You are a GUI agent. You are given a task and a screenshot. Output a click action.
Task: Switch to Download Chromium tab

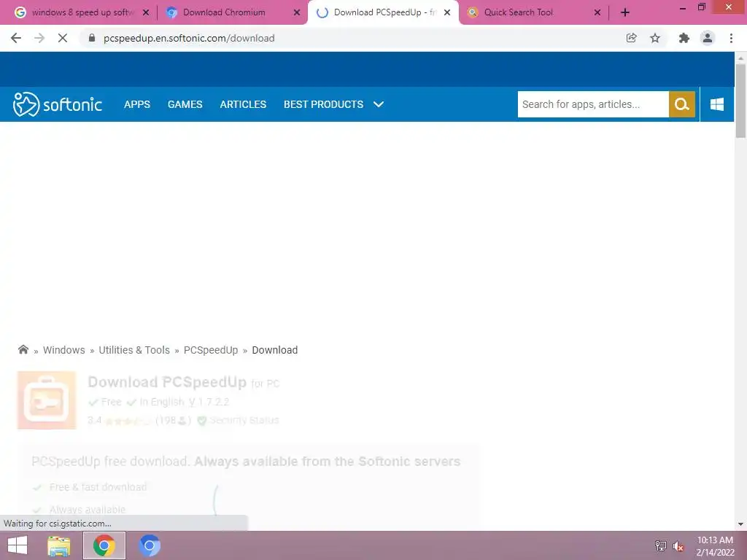click(232, 12)
